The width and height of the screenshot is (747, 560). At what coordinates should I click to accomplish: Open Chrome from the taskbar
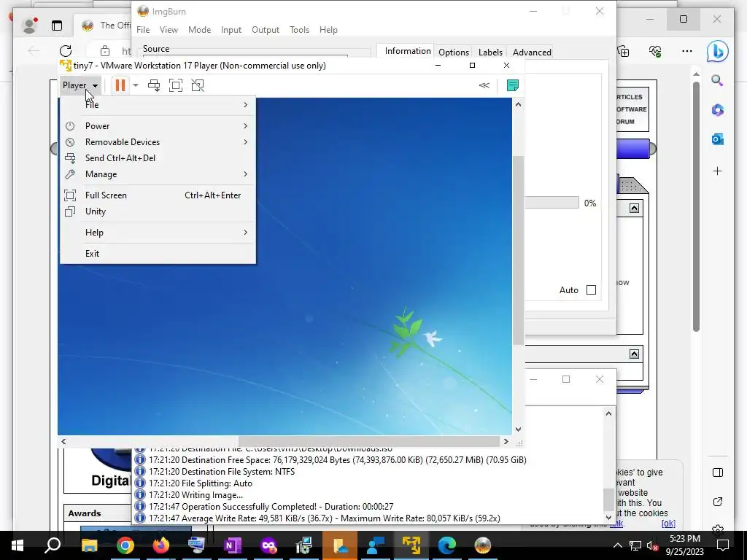tap(125, 545)
